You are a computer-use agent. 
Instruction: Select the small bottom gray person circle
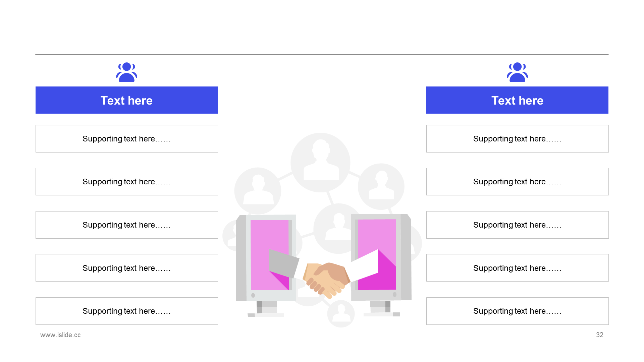pyautogui.click(x=341, y=313)
